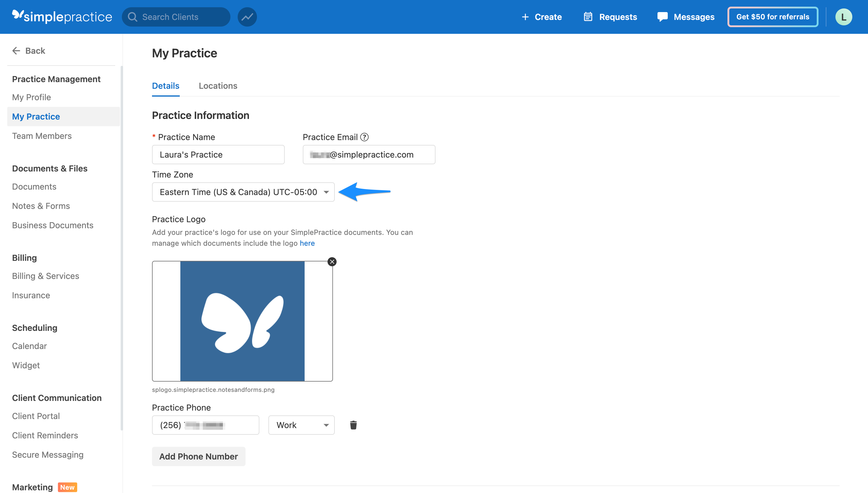
Task: Change the phone type from Work
Action: tap(301, 425)
